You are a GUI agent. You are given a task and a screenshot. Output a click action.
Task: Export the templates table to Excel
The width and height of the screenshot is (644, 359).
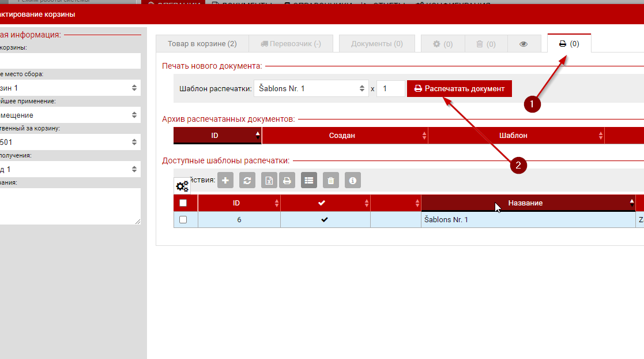click(x=269, y=181)
